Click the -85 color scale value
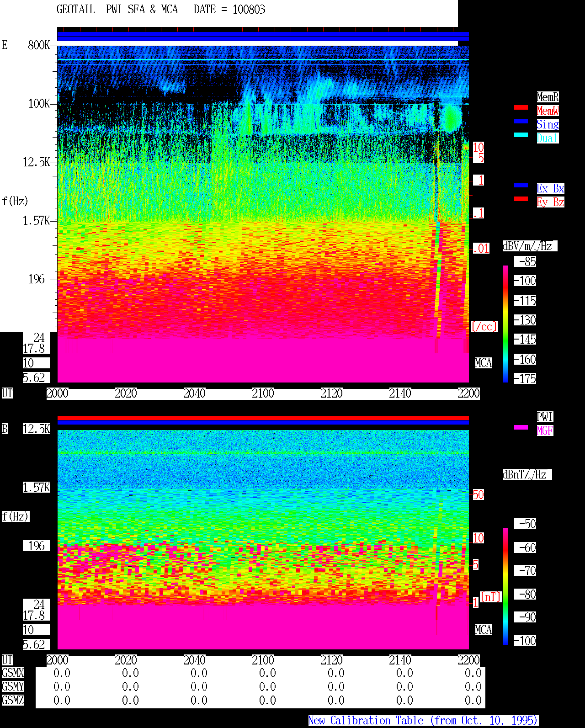 (526, 261)
